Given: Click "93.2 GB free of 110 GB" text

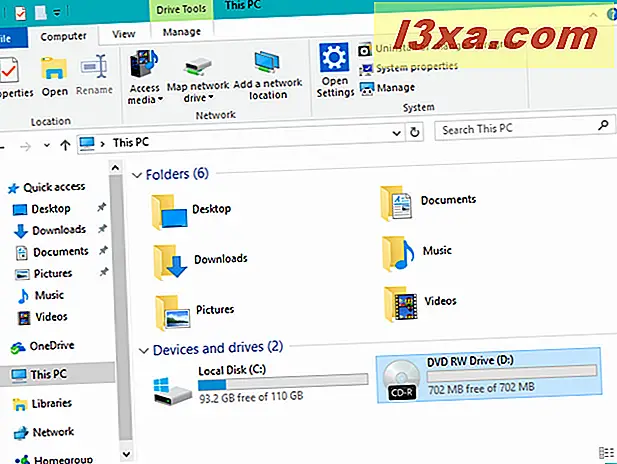Looking at the screenshot, I should coord(251,397).
